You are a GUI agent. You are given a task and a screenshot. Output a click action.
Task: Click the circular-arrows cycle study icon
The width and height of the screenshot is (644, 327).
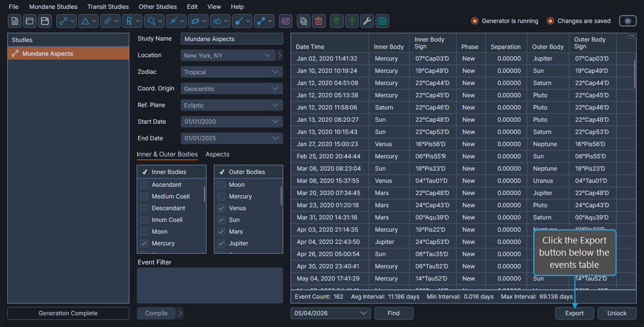151,21
